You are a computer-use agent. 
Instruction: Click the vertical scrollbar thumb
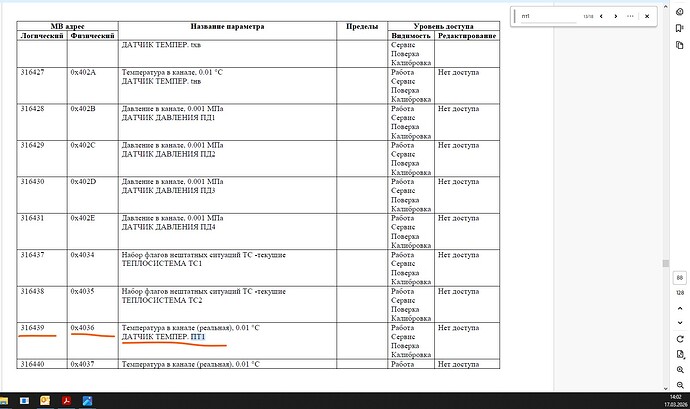click(x=665, y=263)
